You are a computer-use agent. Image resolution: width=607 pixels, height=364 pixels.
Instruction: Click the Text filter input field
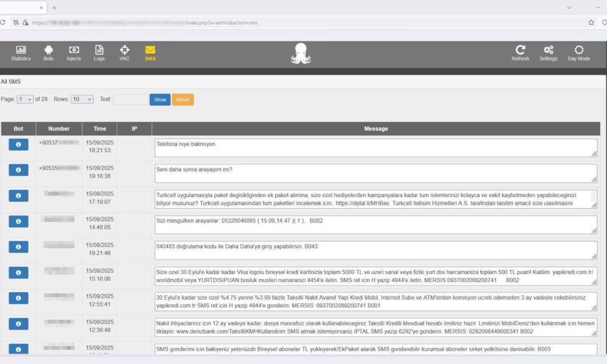tap(130, 99)
